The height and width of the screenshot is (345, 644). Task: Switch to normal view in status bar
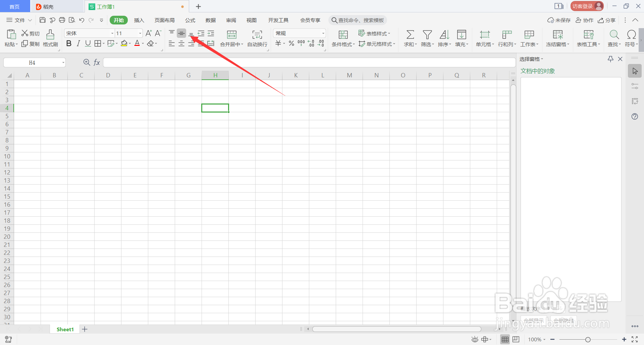(505, 340)
